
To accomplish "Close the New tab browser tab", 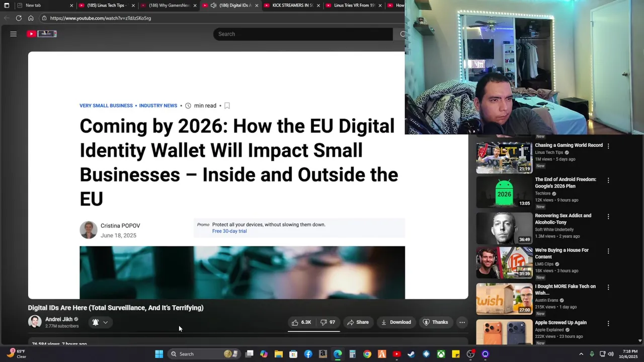I will (x=71, y=6).
